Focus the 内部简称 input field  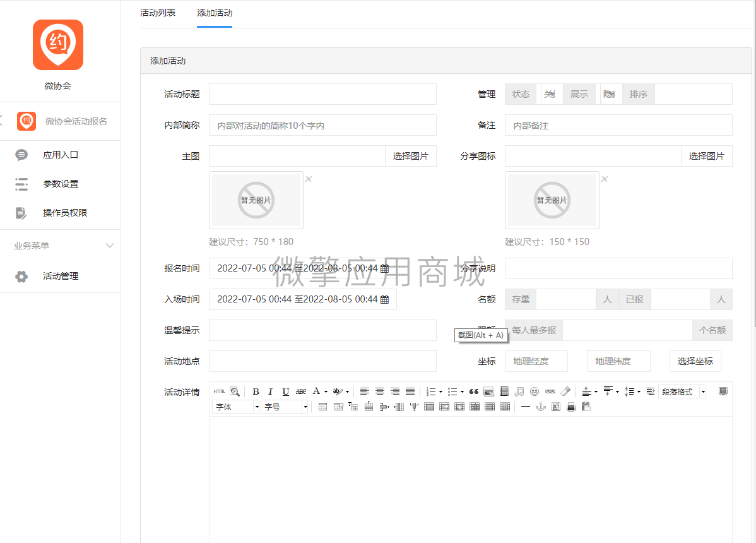322,126
